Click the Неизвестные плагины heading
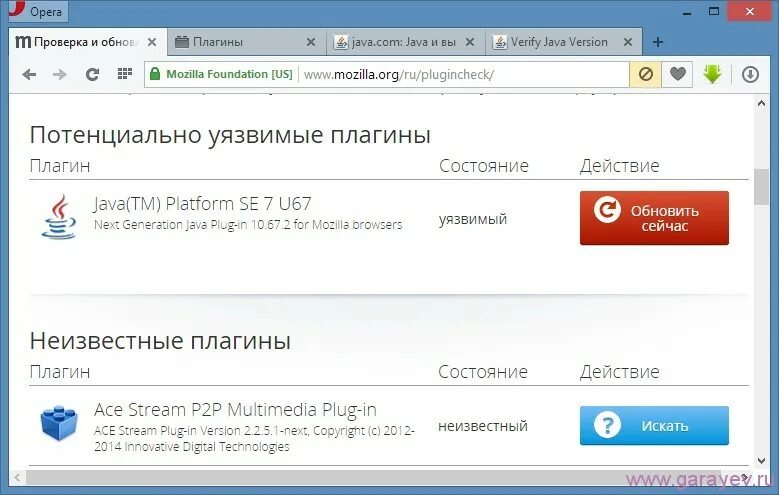This screenshot has height=495, width=779. click(160, 341)
